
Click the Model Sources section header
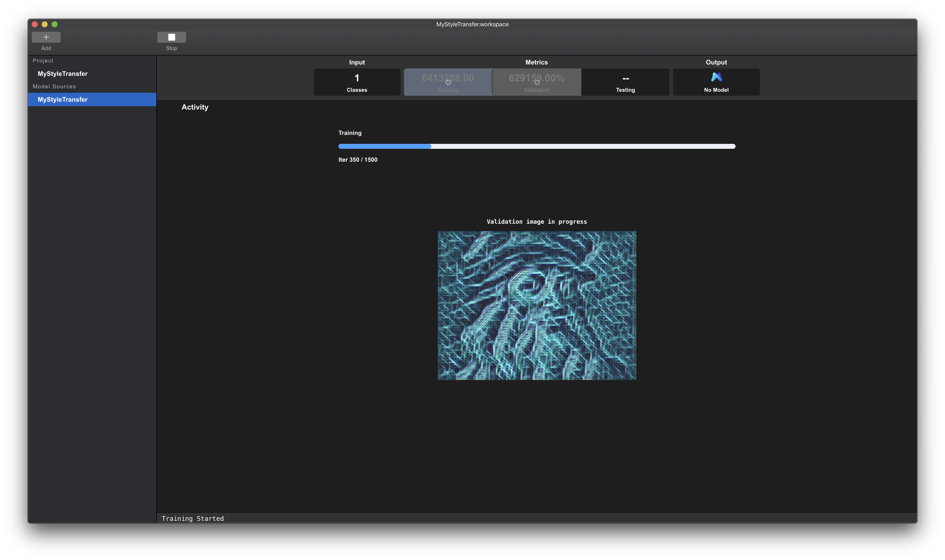pos(54,86)
